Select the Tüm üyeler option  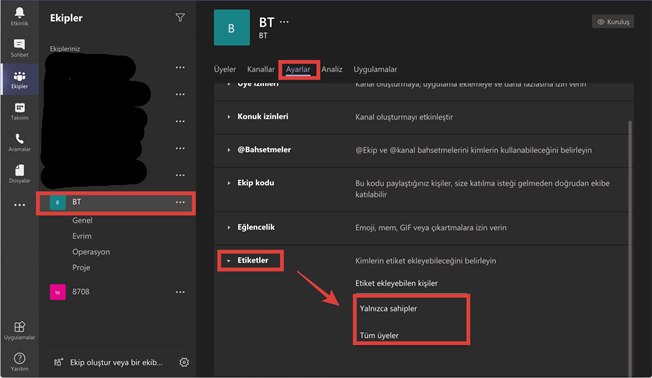click(x=379, y=335)
